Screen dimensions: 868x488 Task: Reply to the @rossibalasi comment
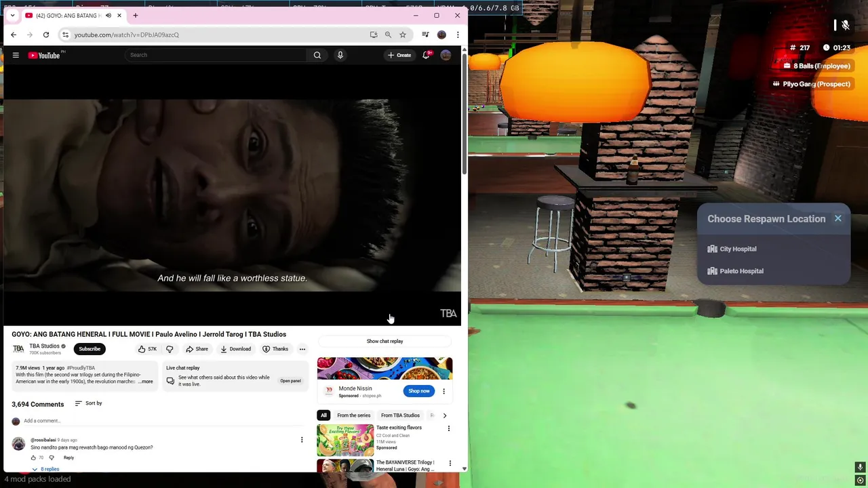coord(68,457)
